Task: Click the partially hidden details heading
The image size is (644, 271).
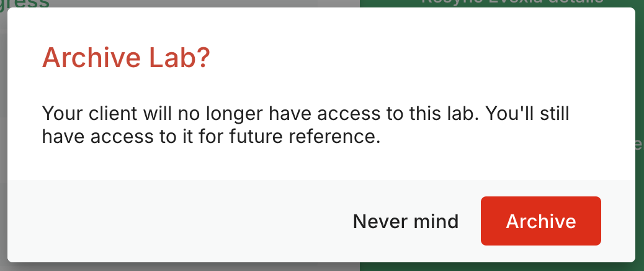Action: tap(512, 2)
